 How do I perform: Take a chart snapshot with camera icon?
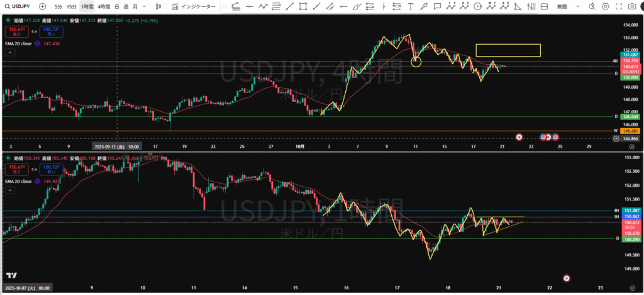[632, 6]
